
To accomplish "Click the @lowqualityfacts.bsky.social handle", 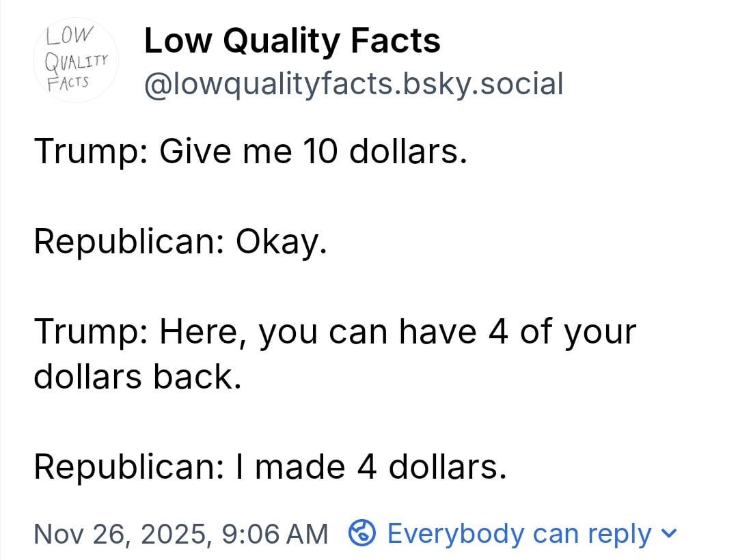I will (353, 85).
